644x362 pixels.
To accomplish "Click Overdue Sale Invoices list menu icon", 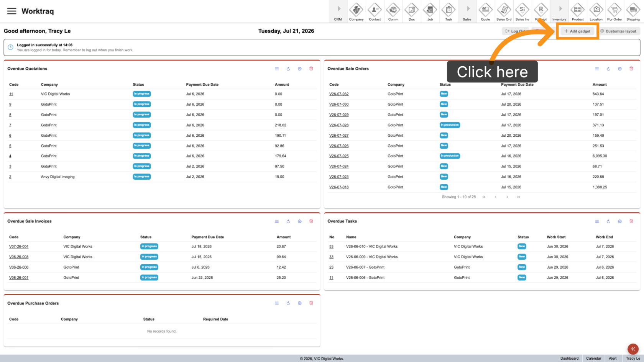I will coord(277,221).
